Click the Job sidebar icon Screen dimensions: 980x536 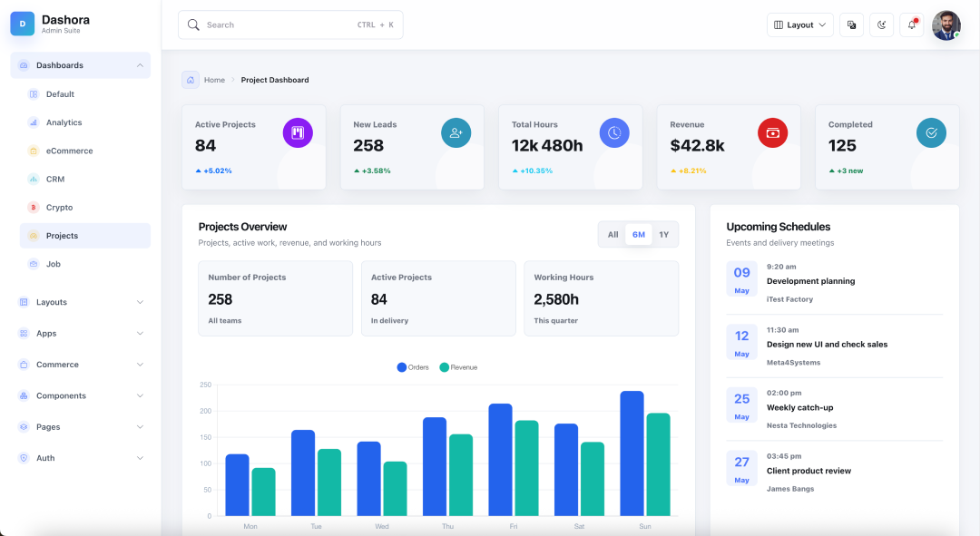pos(34,264)
